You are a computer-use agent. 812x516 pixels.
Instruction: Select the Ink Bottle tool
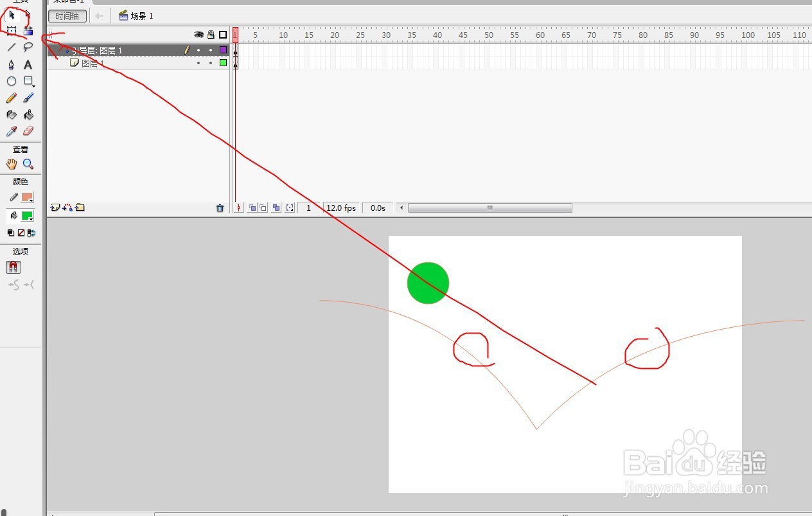click(x=12, y=114)
